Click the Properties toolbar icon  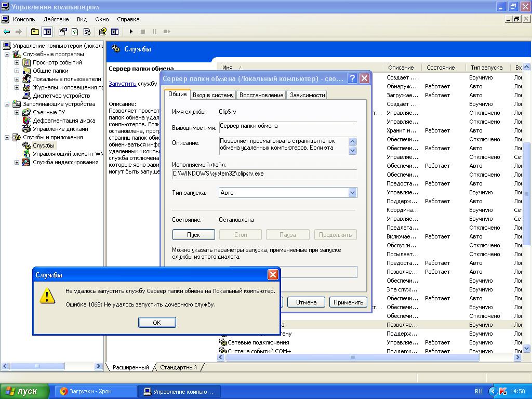[62, 32]
